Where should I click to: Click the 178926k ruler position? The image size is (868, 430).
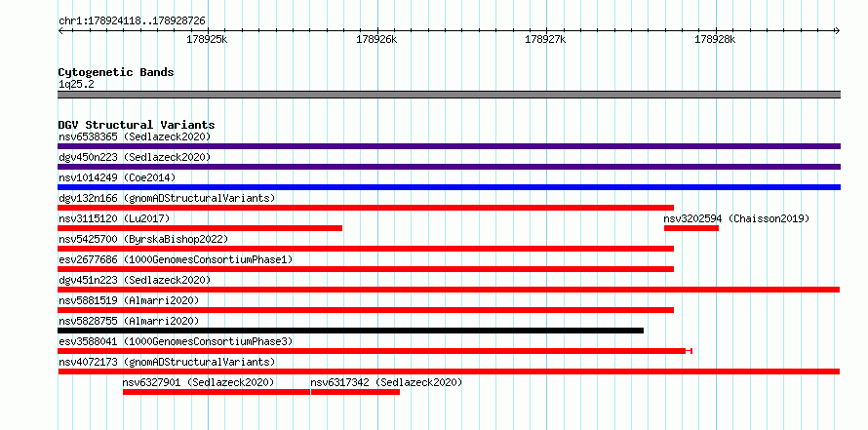point(376,39)
